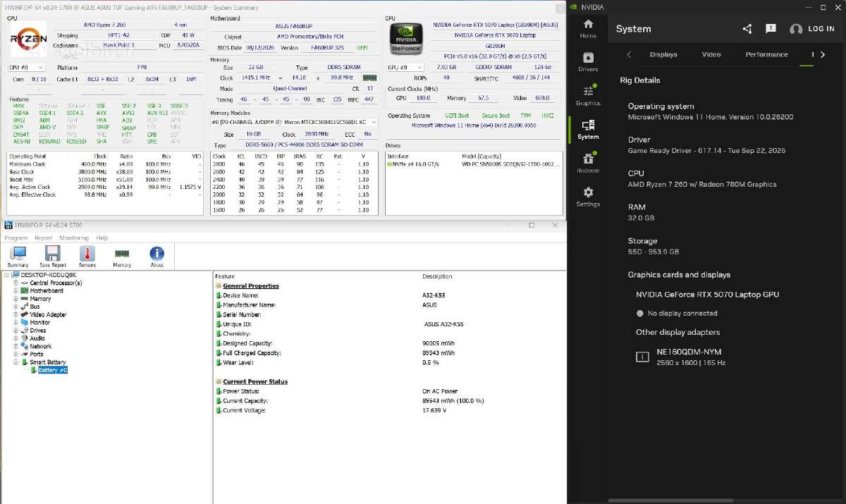Open Graphics in the NVIDIA sidebar
The image size is (846, 504).
[588, 96]
